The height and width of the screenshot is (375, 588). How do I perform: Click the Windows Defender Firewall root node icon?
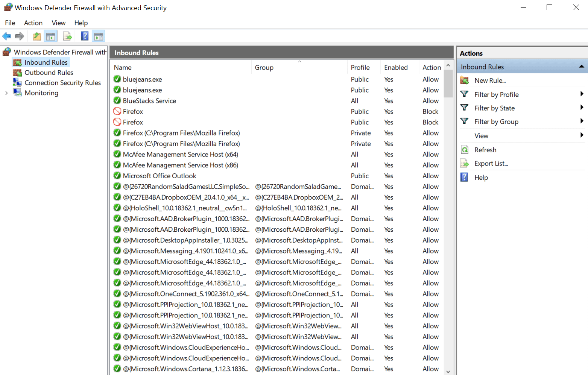6,52
